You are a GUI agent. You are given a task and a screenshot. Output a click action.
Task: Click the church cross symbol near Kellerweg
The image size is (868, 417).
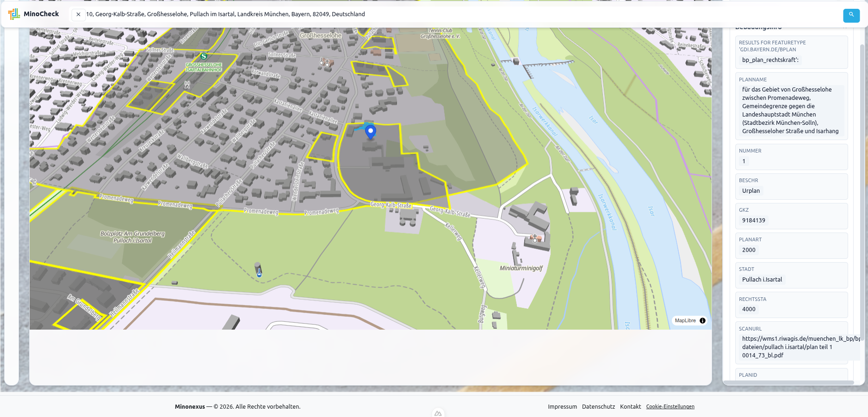tap(534, 239)
